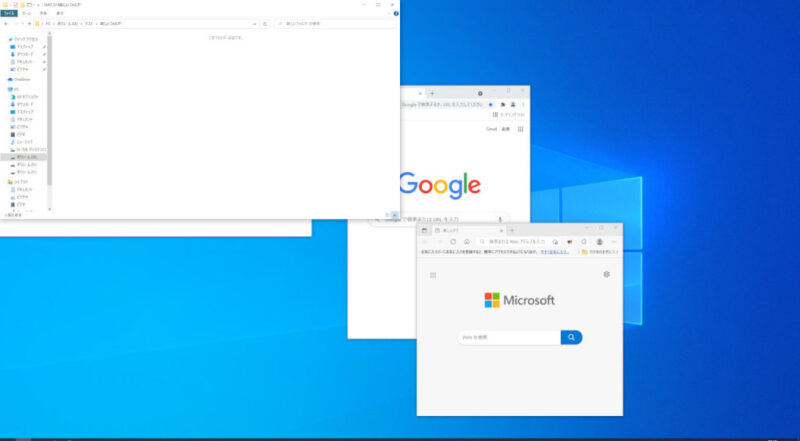Click the blue link in Edge favorites bar
This screenshot has height=441, width=800.
[x=555, y=252]
